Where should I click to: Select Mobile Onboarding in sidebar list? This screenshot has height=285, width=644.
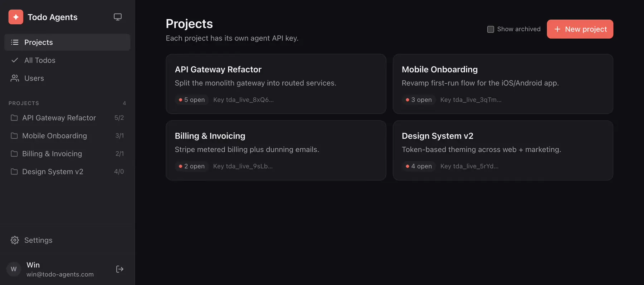coord(67,136)
